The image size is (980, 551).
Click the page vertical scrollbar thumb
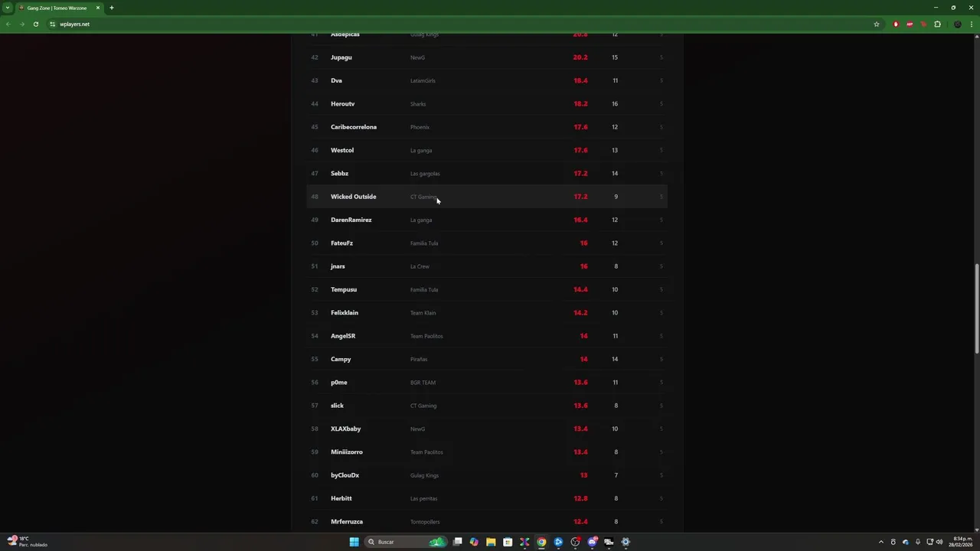(976, 309)
